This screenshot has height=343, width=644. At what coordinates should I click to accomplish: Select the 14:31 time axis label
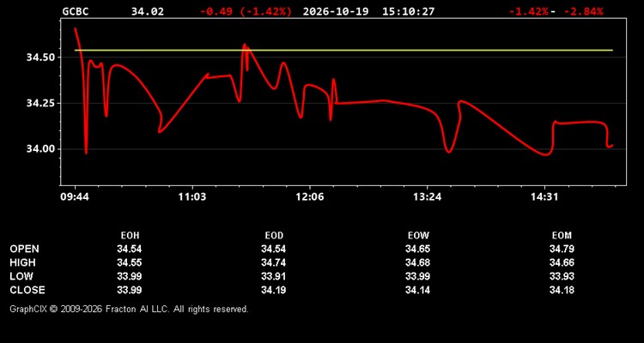[544, 197]
